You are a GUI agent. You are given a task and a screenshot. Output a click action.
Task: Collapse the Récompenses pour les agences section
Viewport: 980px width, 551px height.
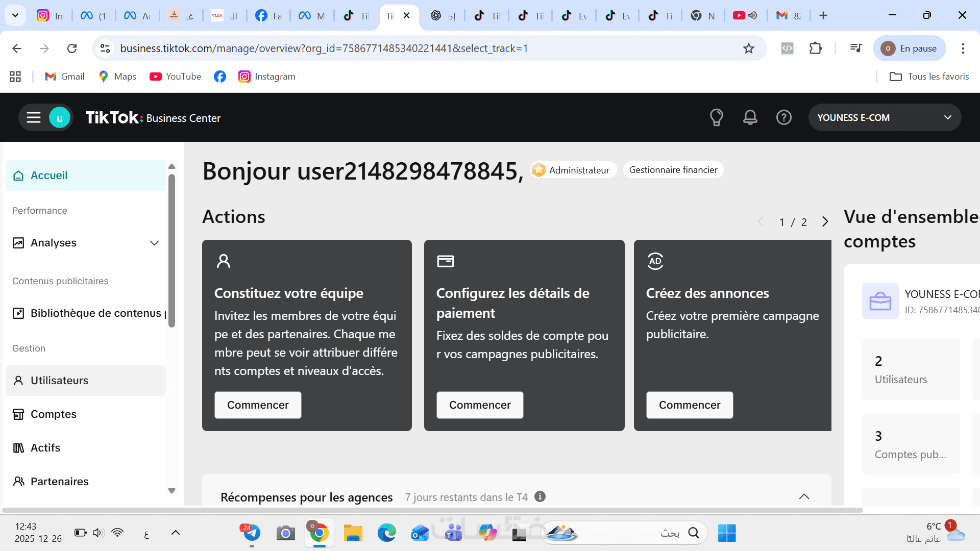(804, 496)
